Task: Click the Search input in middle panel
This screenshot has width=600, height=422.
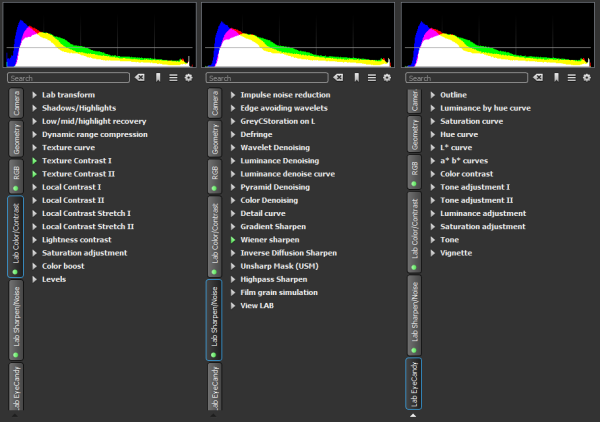Action: tap(267, 77)
